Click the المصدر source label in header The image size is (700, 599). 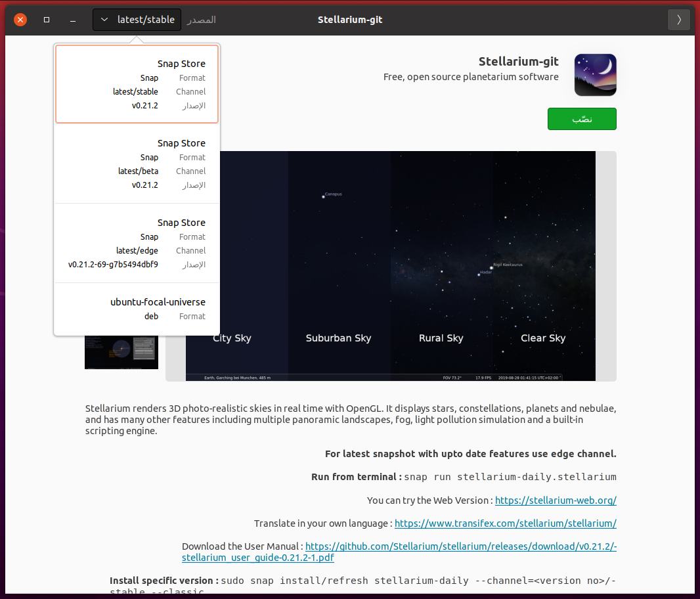click(x=201, y=20)
